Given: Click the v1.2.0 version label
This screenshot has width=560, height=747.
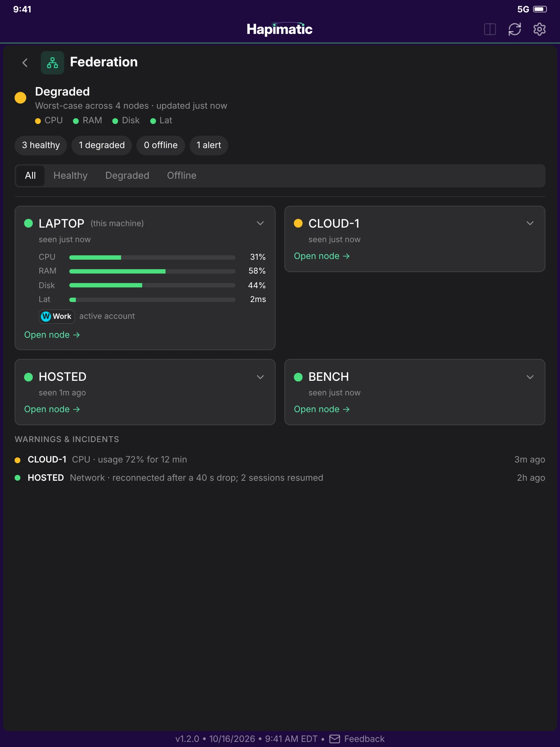Looking at the screenshot, I should 187,739.
